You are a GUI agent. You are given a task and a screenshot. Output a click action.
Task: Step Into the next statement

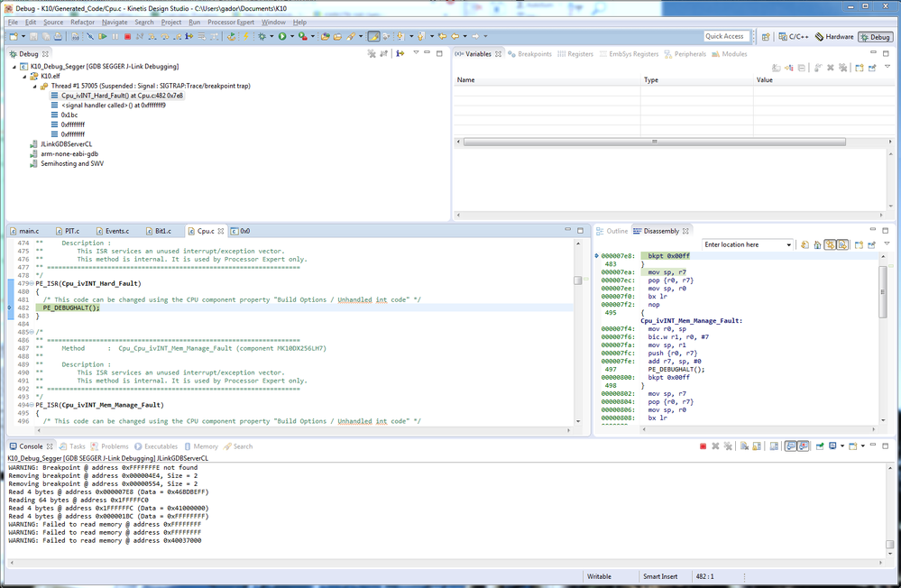[151, 36]
